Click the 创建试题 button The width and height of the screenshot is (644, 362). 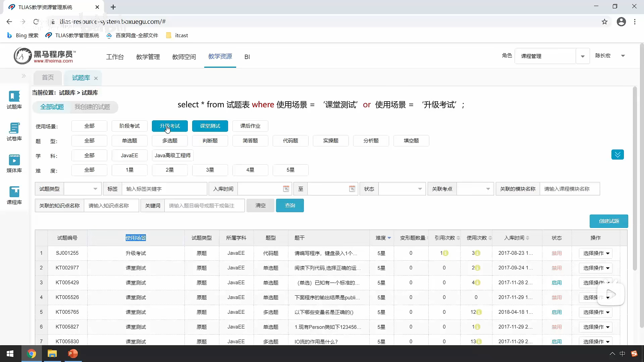point(608,221)
